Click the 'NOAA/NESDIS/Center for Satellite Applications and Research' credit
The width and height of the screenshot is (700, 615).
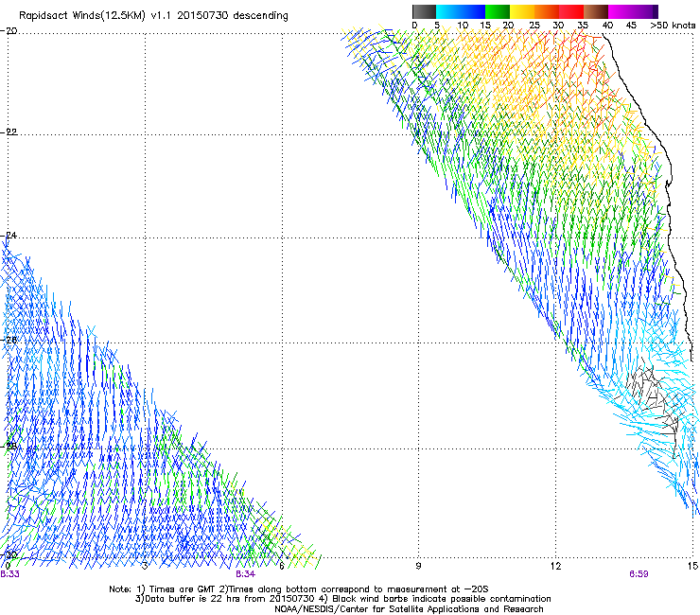point(409,609)
